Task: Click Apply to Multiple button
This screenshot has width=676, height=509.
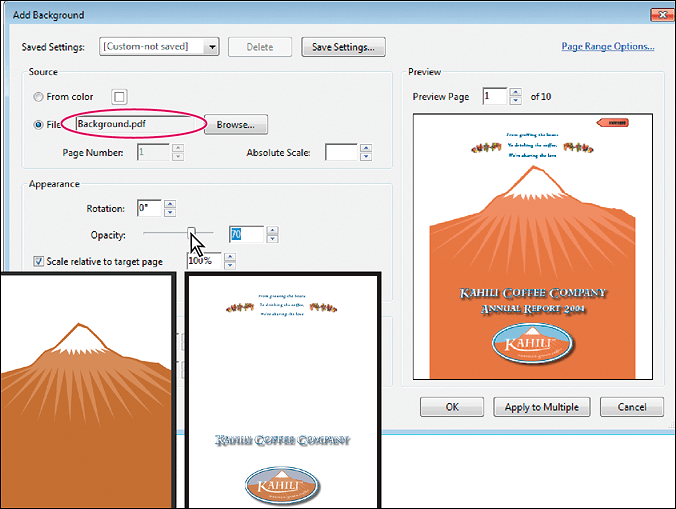Action: point(542,407)
